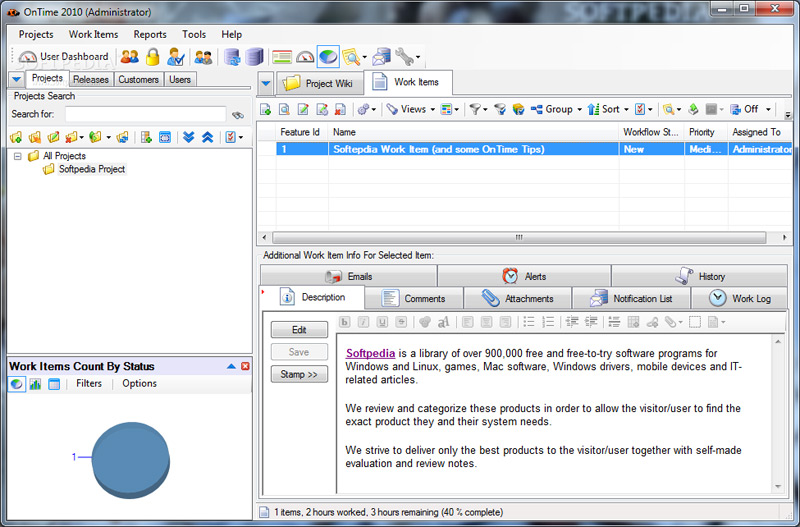Select Softpedia Project in the tree
This screenshot has width=800, height=527.
[91, 169]
